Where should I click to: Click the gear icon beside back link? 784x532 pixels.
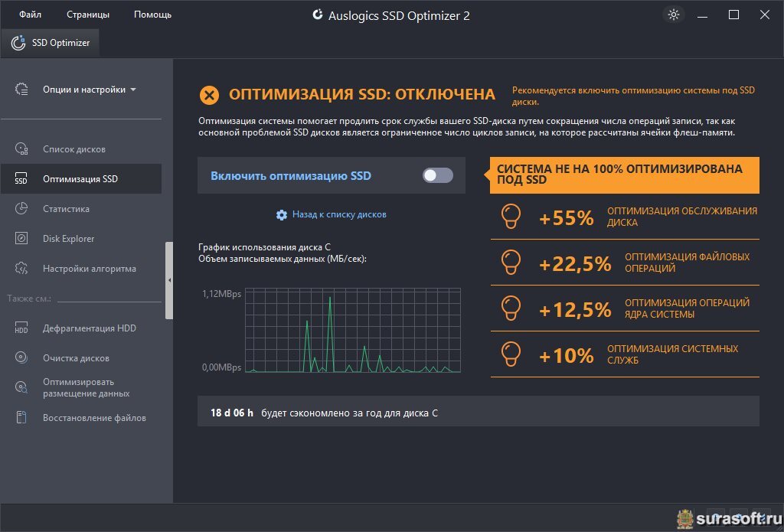point(282,215)
